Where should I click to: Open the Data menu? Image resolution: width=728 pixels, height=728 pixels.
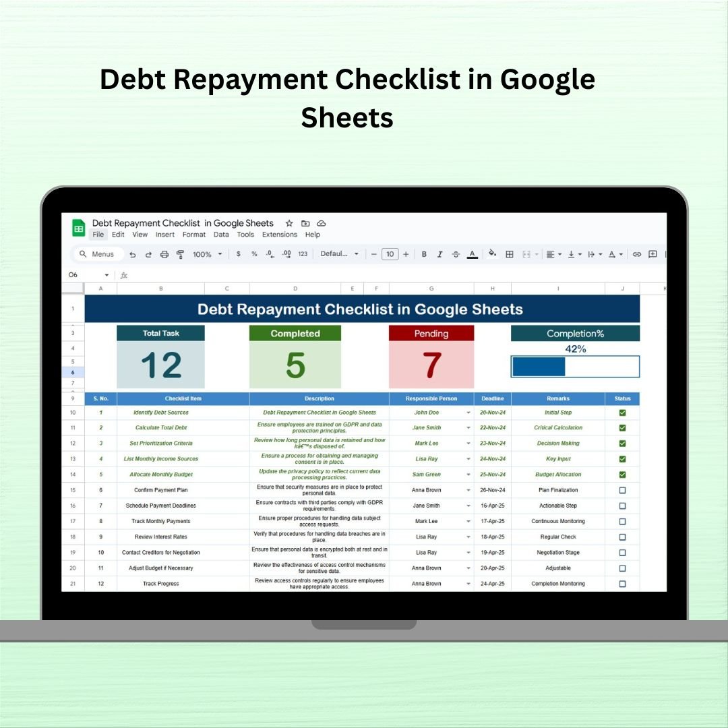[x=221, y=235]
